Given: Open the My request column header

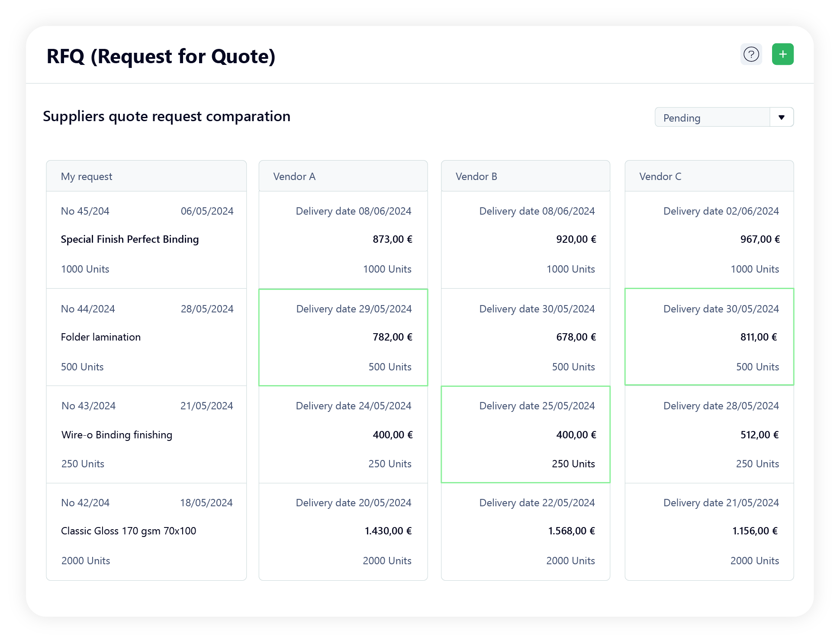Looking at the screenshot, I should 146,176.
